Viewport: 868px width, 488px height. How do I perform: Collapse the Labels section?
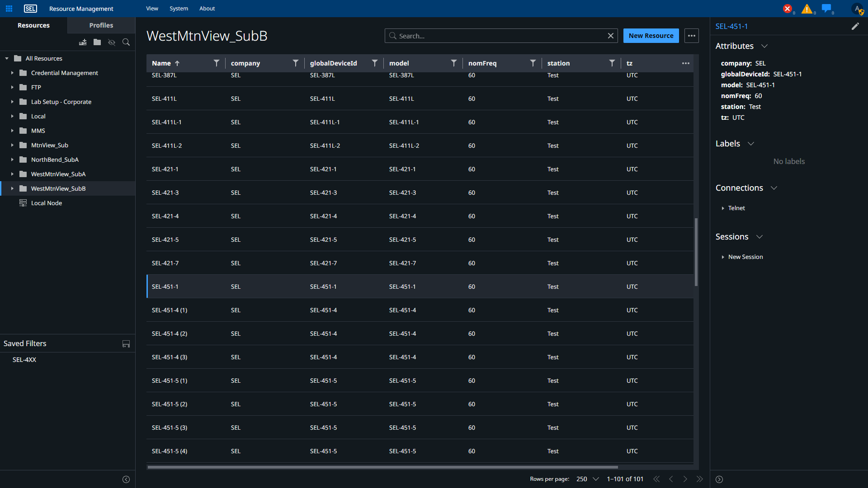[751, 144]
